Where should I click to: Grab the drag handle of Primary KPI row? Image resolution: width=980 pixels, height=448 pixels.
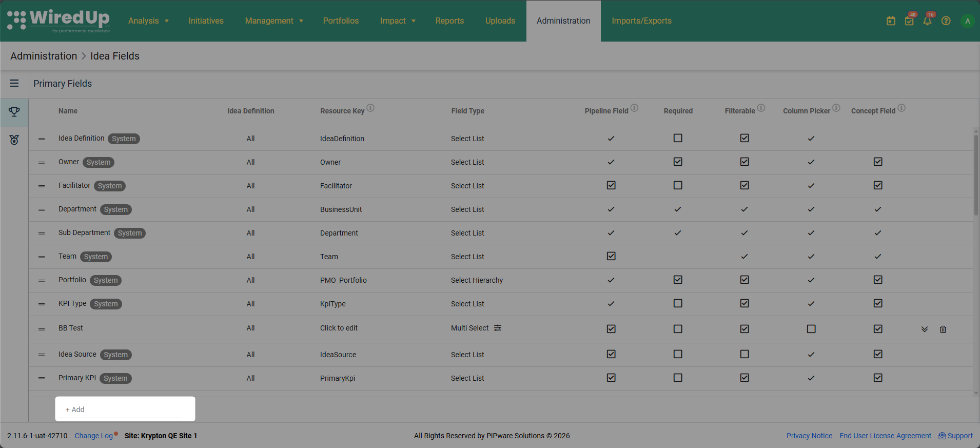point(42,378)
